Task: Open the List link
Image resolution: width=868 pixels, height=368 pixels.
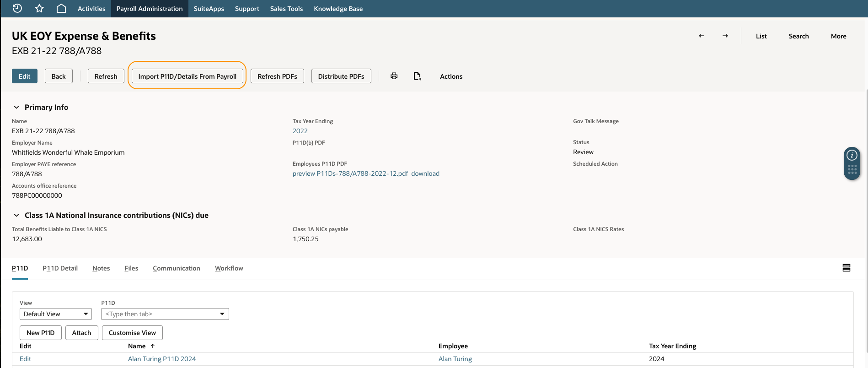Action: click(x=761, y=36)
